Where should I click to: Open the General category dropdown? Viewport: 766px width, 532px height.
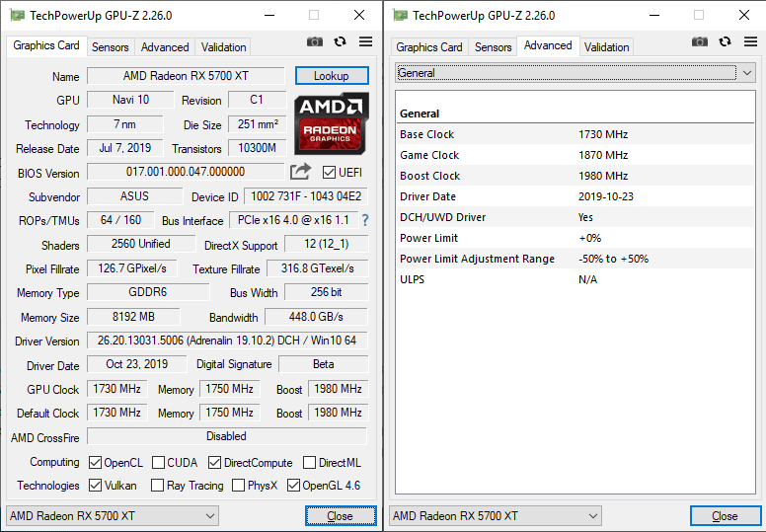tap(574, 73)
